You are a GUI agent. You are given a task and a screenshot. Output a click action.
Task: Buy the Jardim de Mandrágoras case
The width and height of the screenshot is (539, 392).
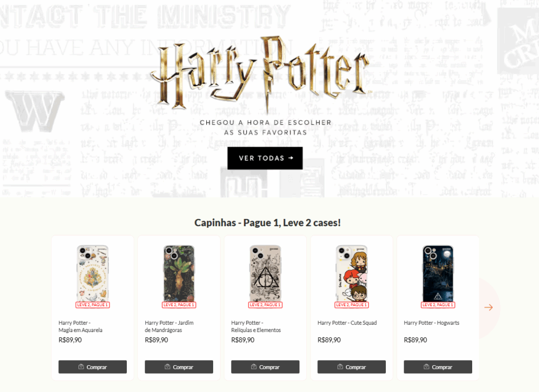click(x=179, y=367)
